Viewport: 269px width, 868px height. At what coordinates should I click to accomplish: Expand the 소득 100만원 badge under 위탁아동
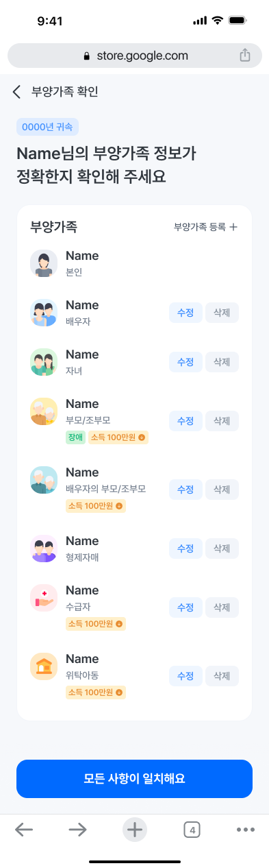point(96,692)
